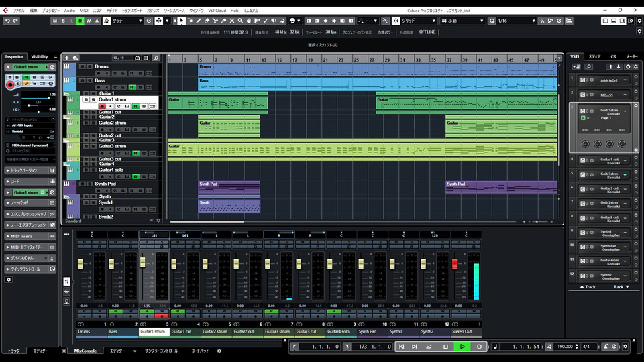Click the Undo arrow in the toolbar
Image resolution: width=644 pixels, height=362 pixels.
pos(7,21)
